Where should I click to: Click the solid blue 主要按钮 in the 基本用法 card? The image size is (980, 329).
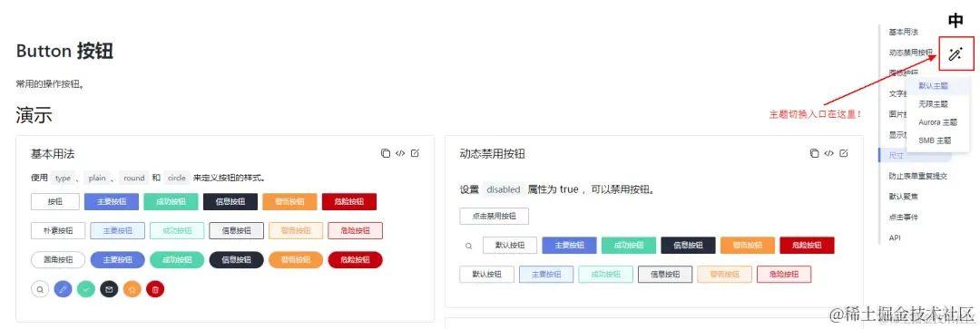(112, 201)
